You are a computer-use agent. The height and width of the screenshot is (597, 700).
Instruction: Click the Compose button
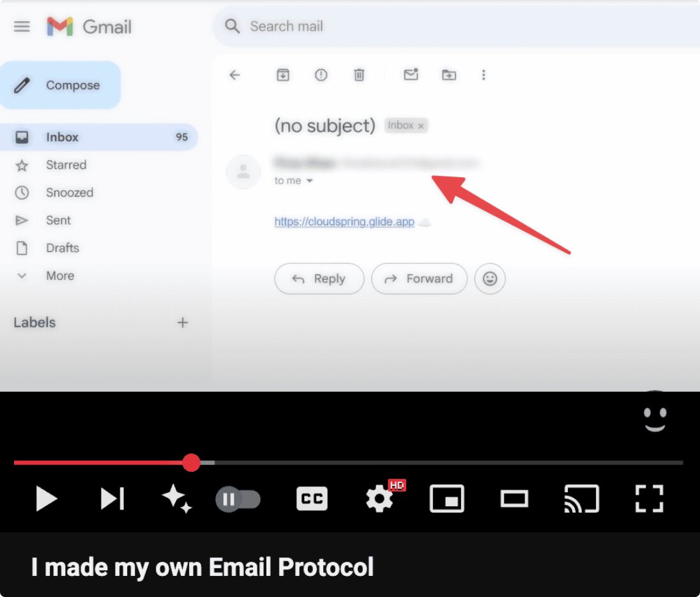pos(61,86)
